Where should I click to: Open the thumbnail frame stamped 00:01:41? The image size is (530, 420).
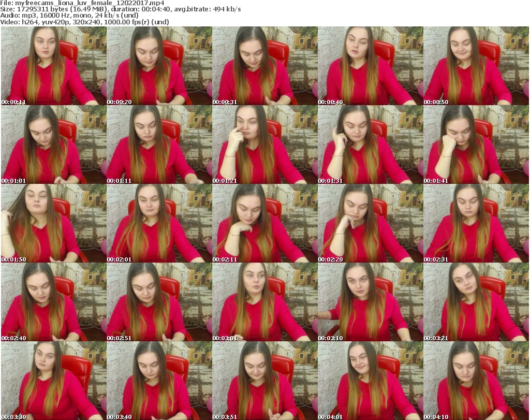tap(476, 144)
